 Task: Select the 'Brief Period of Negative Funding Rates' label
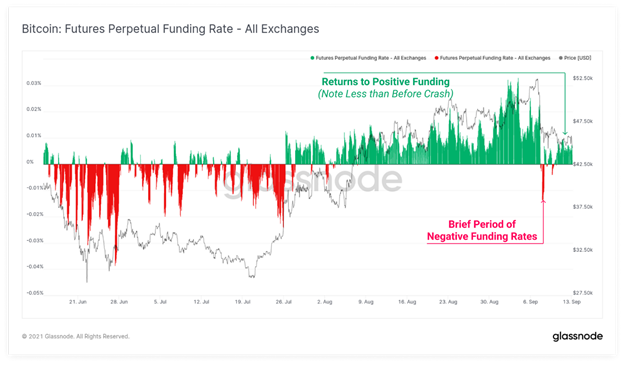(482, 230)
